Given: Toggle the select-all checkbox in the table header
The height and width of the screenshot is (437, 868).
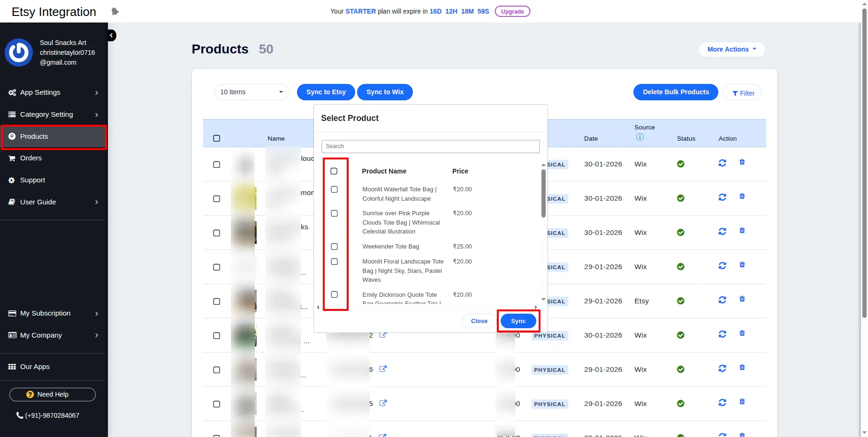Looking at the screenshot, I should point(216,138).
